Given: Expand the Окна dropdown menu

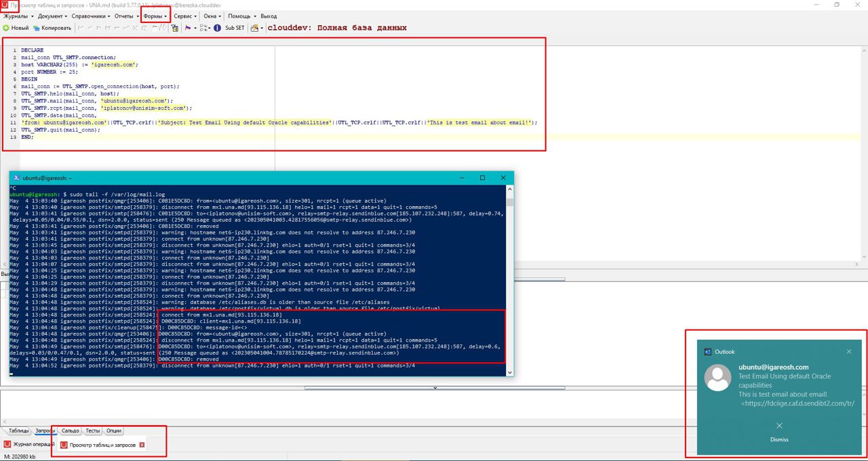Looking at the screenshot, I should tap(212, 16).
